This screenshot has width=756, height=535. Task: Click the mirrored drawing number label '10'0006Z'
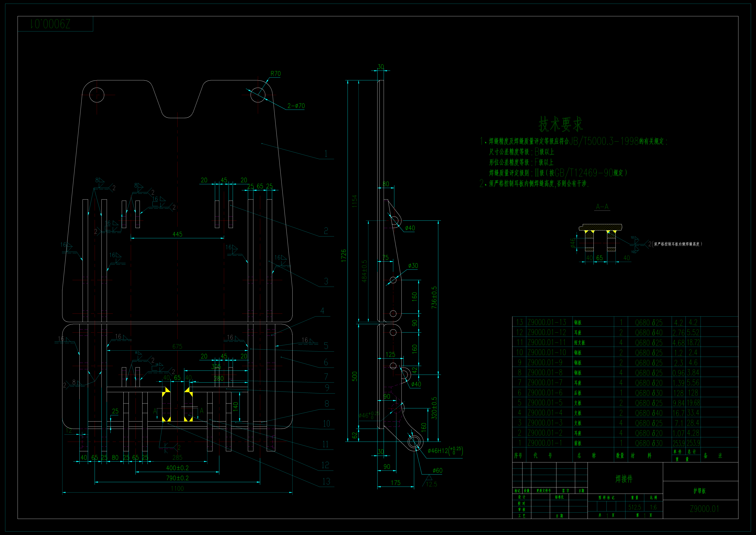coord(50,24)
